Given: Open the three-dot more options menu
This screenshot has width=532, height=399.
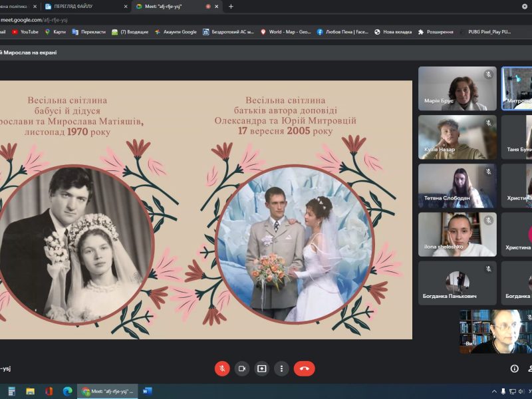Looking at the screenshot, I should click(282, 368).
